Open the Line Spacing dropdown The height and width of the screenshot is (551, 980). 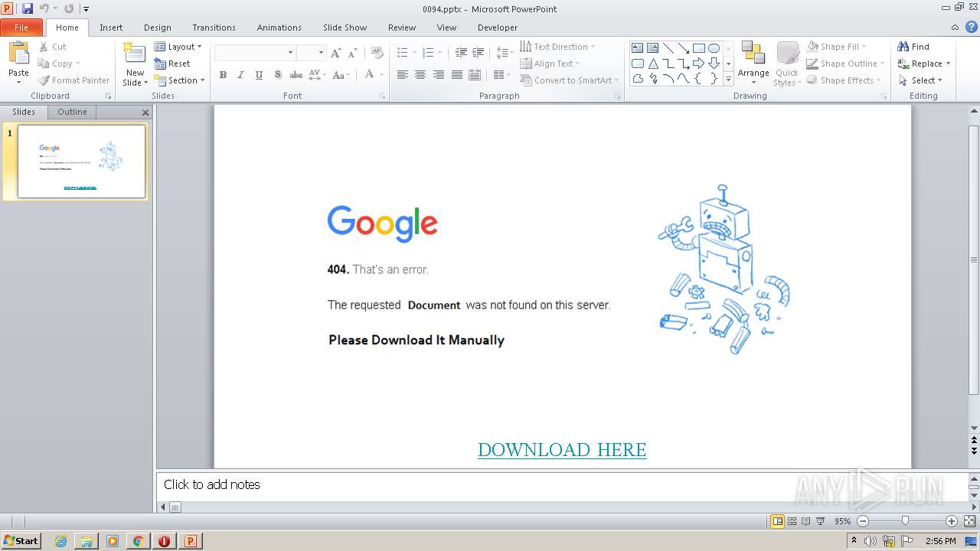point(504,53)
